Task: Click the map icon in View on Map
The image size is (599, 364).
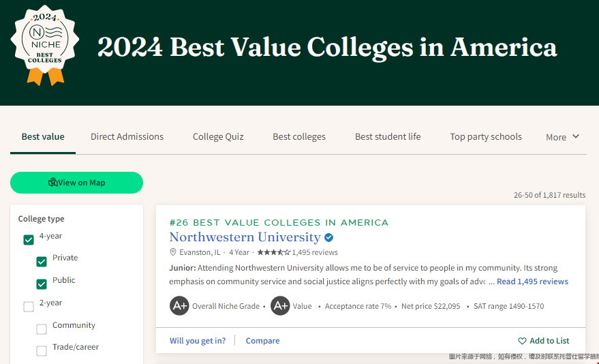Action: click(53, 182)
